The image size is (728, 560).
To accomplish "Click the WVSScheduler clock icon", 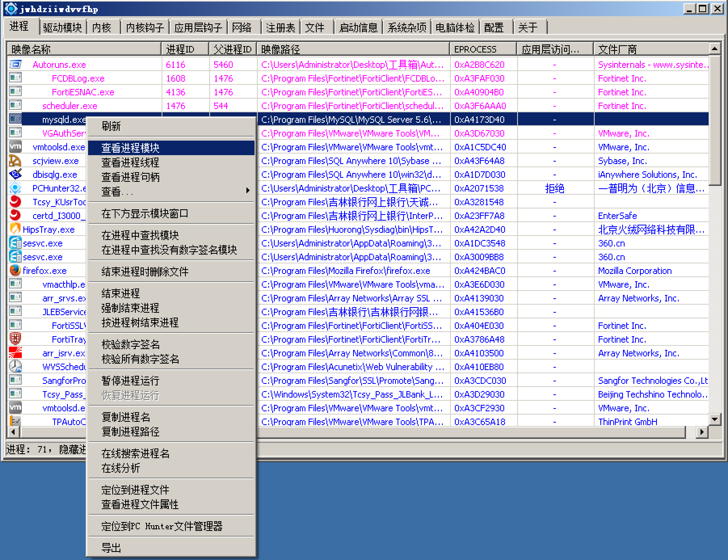I will coord(15,366).
